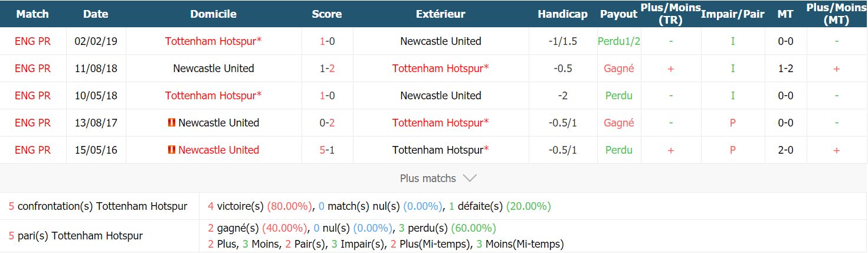Click the red card icon beside the 13/08/17 Newcastle United home entry
The image size is (868, 253).
172,123
